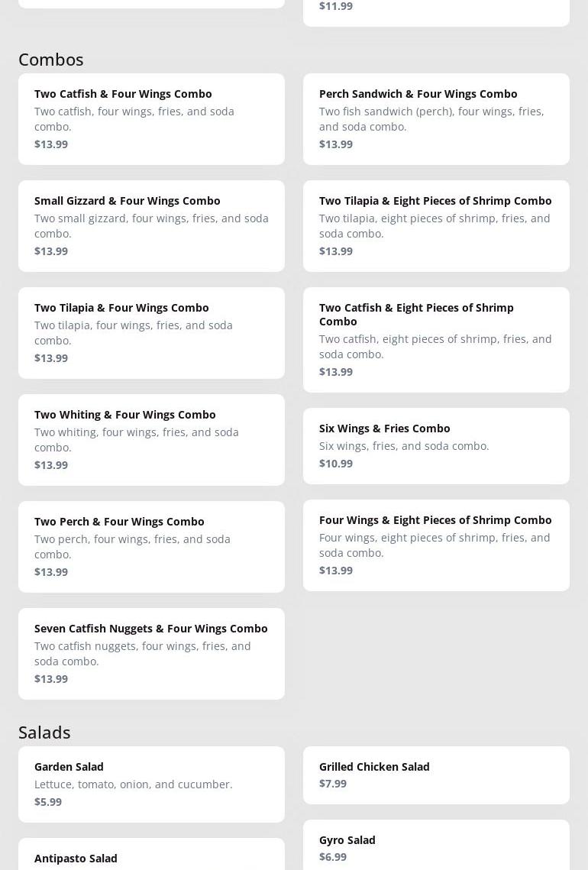Image resolution: width=588 pixels, height=870 pixels.
Task: Click the Combos section heading
Action: pos(51,59)
